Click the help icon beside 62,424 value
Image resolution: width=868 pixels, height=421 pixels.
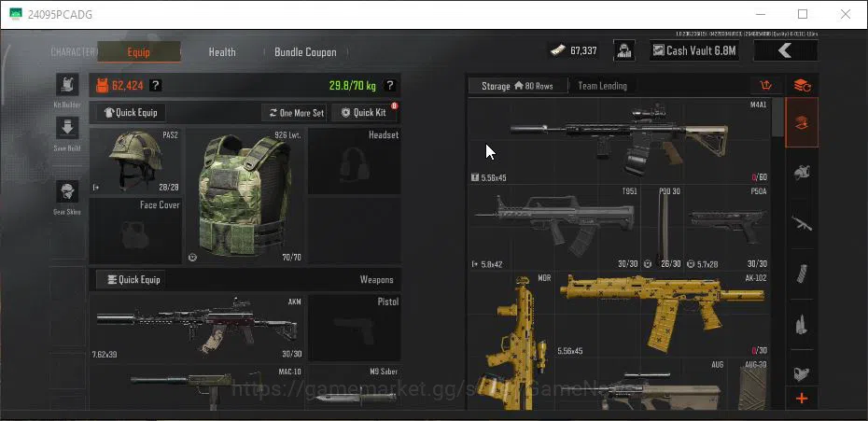pyautogui.click(x=156, y=85)
